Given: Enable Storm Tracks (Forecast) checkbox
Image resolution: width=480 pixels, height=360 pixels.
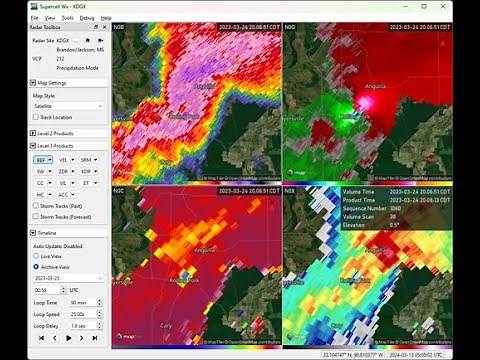Looking at the screenshot, I should click(36, 216).
